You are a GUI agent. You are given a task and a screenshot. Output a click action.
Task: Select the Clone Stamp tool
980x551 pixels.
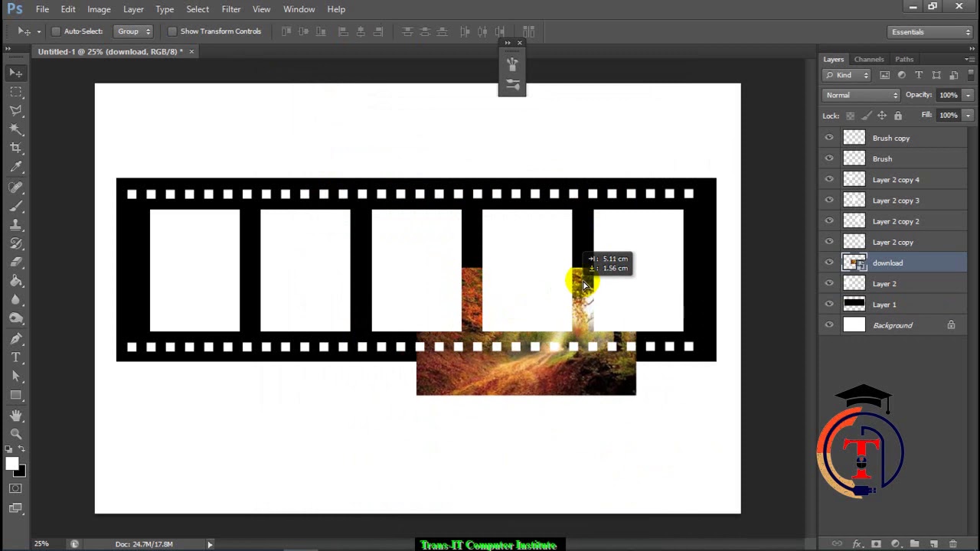click(16, 226)
